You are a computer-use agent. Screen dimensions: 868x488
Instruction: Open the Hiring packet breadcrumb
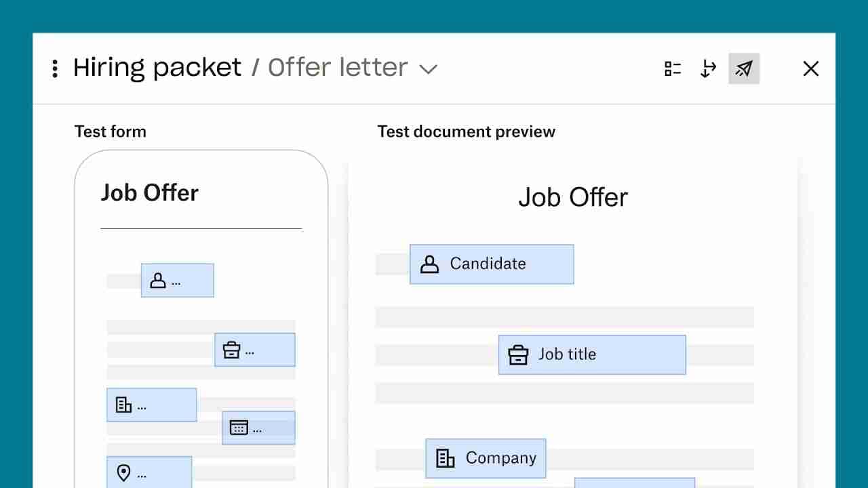pyautogui.click(x=157, y=67)
